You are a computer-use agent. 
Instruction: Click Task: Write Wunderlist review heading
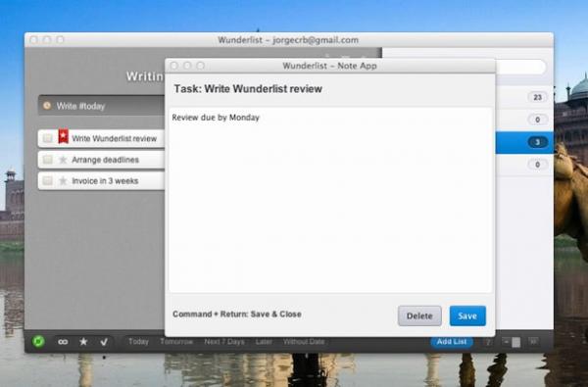pos(248,89)
